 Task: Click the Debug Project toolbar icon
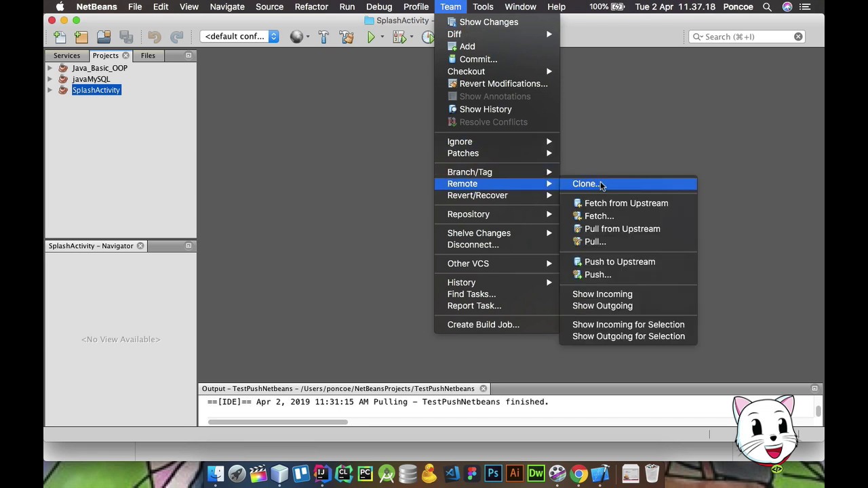coord(399,37)
